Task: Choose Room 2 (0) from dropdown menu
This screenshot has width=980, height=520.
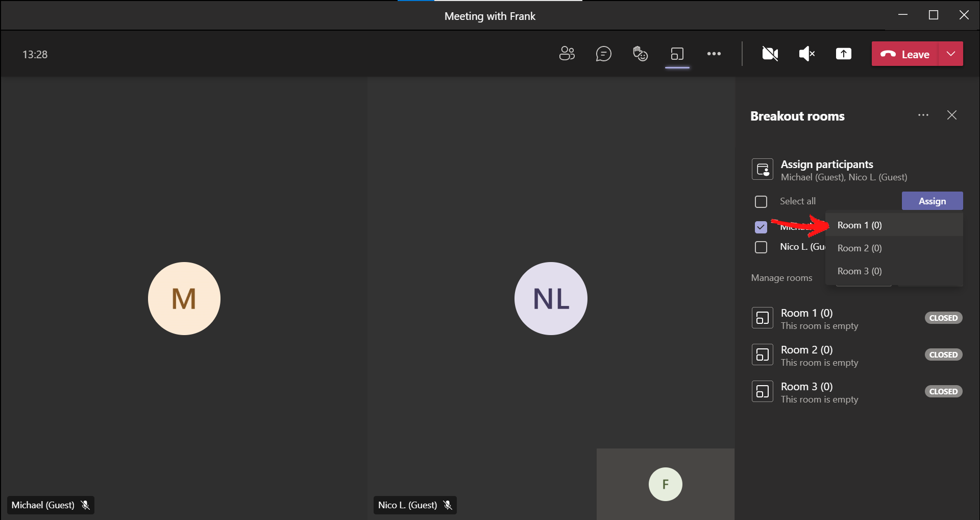Action: (x=860, y=248)
